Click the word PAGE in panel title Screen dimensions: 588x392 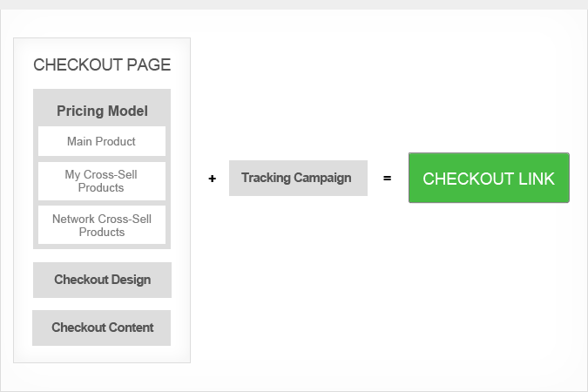(151, 64)
